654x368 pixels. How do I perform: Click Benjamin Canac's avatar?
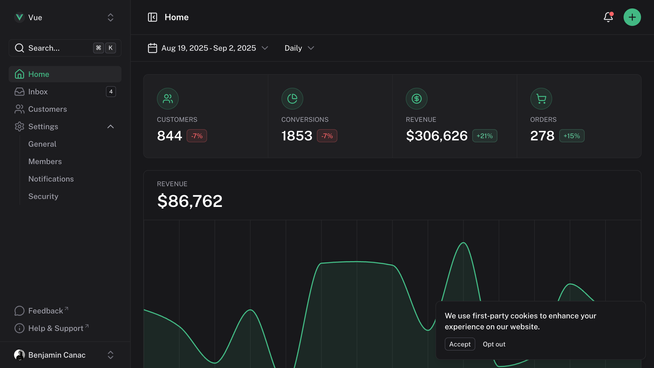tap(19, 355)
